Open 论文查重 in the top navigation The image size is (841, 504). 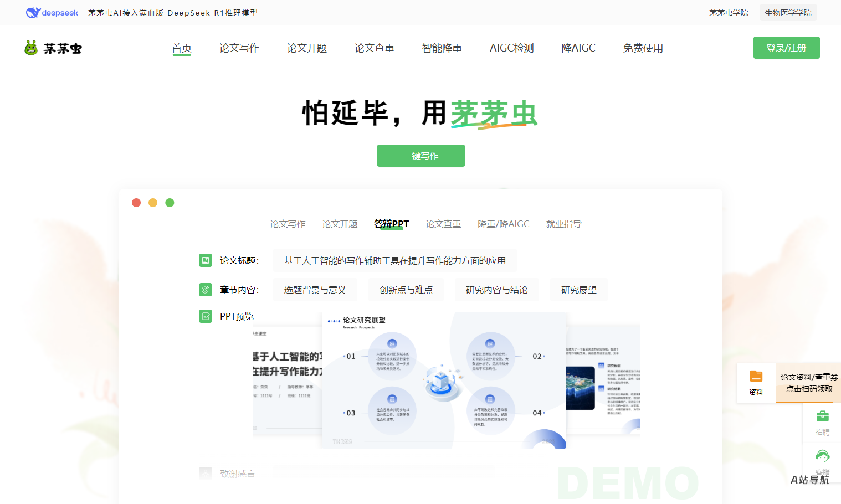pyautogui.click(x=375, y=48)
